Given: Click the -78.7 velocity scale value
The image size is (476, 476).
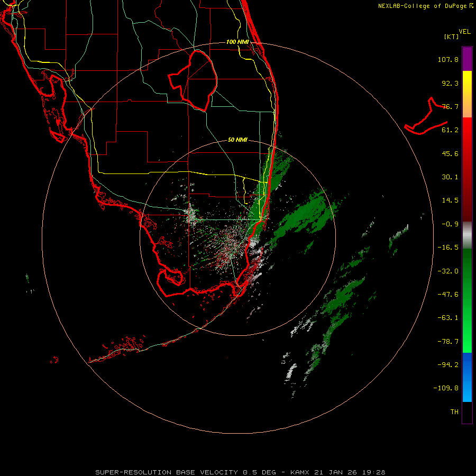Looking at the screenshot, I should tap(448, 342).
